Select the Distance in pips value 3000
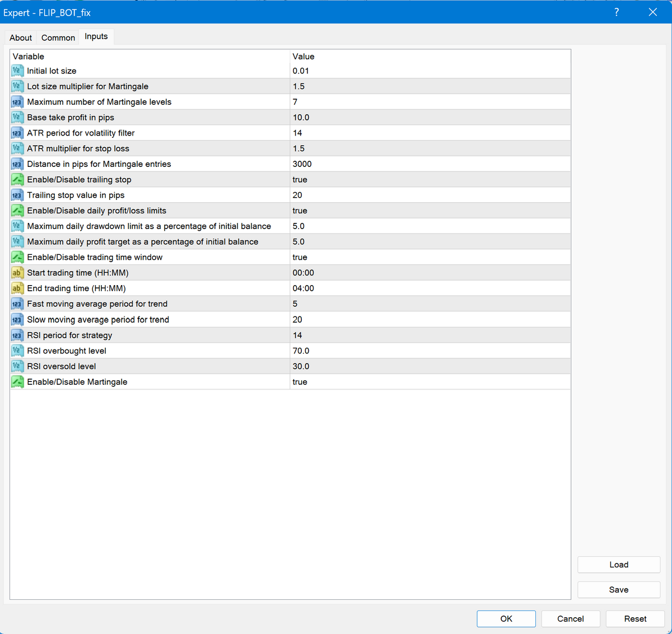 pos(302,164)
